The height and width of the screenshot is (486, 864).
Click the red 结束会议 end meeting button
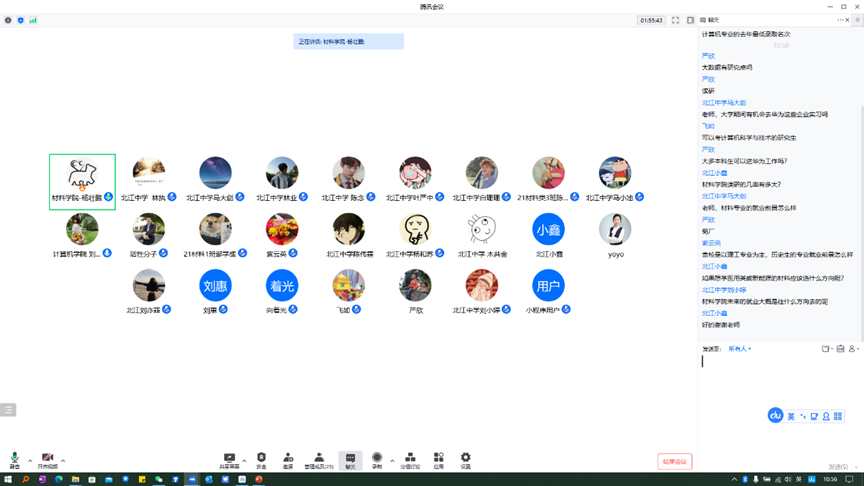click(x=674, y=461)
